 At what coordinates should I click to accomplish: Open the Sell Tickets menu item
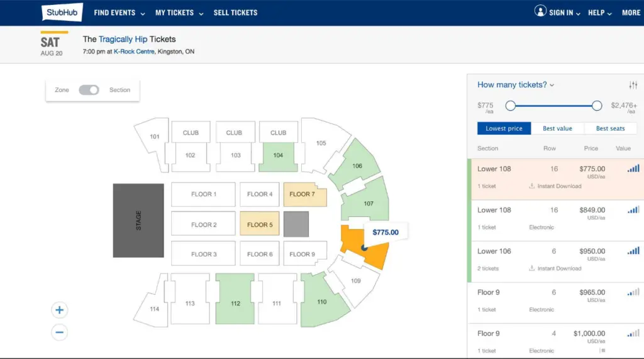tap(235, 13)
